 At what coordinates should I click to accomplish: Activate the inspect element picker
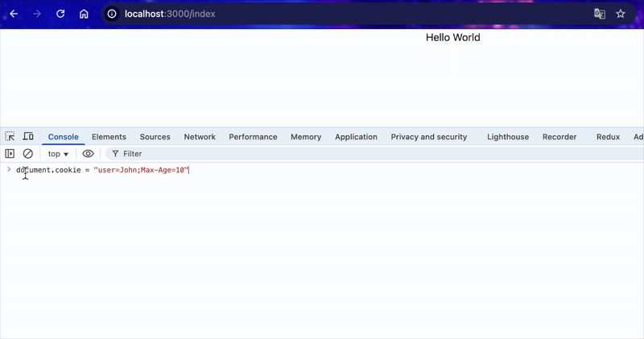[10, 137]
